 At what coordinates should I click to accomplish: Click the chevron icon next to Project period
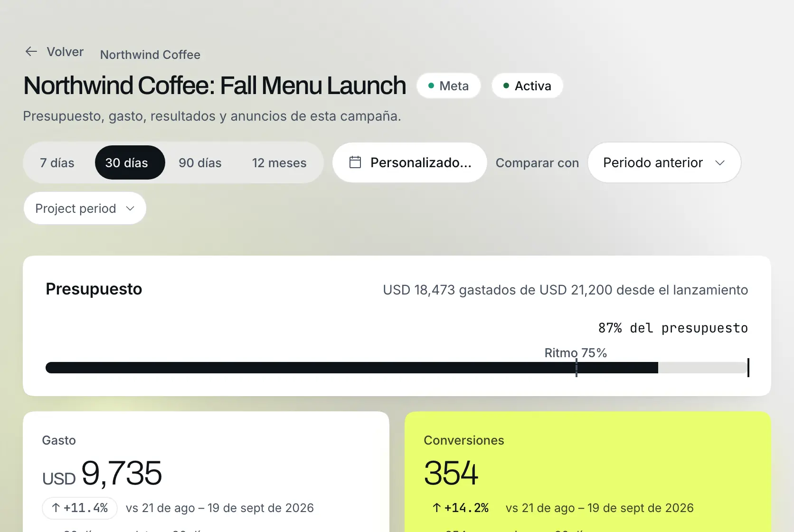coord(130,209)
